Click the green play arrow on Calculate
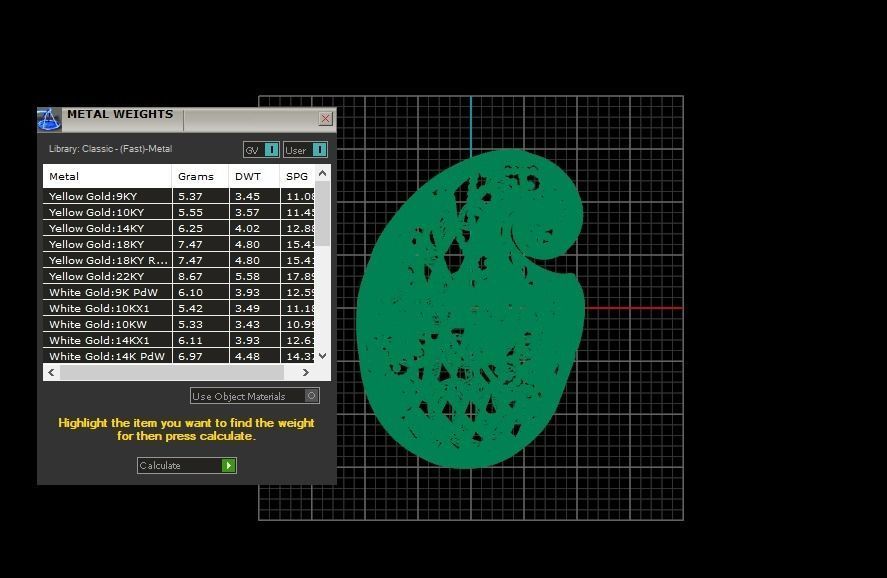887x578 pixels. click(x=229, y=465)
